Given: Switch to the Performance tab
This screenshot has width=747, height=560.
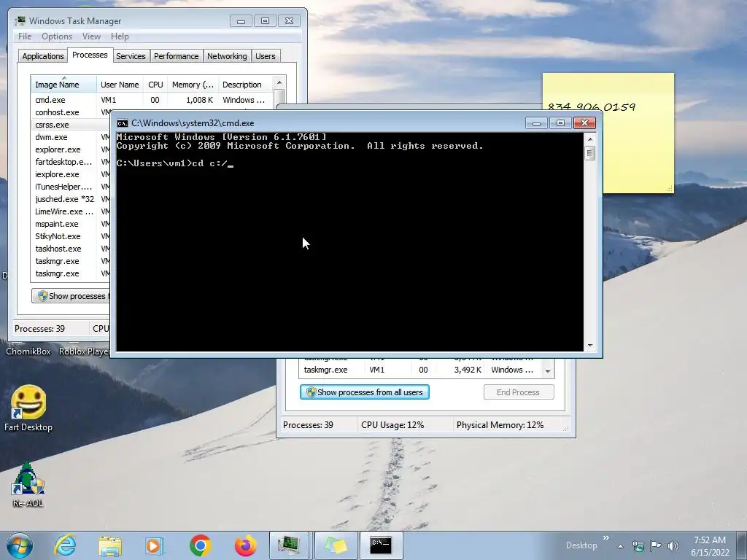Looking at the screenshot, I should tap(177, 56).
